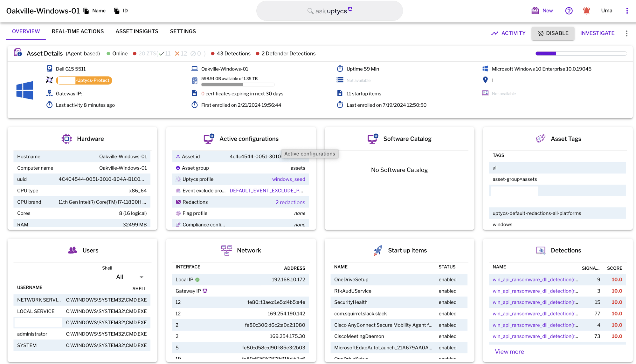Select the administrator user row
Viewport: 636px width, 364px height.
click(x=82, y=334)
